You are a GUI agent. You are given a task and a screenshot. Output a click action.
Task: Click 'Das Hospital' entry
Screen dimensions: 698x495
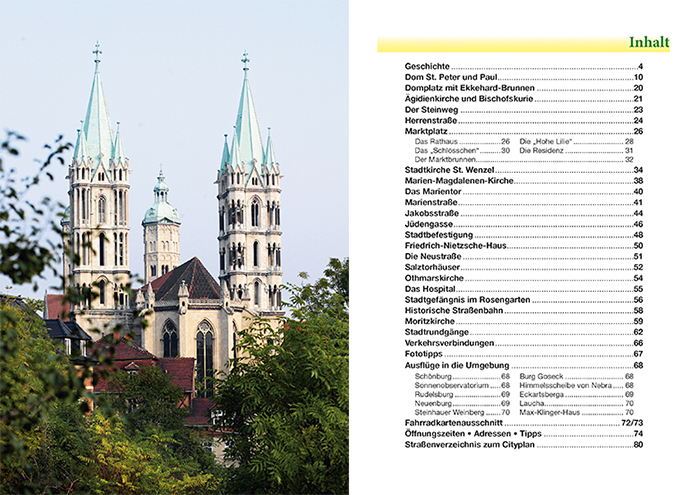tap(524, 289)
